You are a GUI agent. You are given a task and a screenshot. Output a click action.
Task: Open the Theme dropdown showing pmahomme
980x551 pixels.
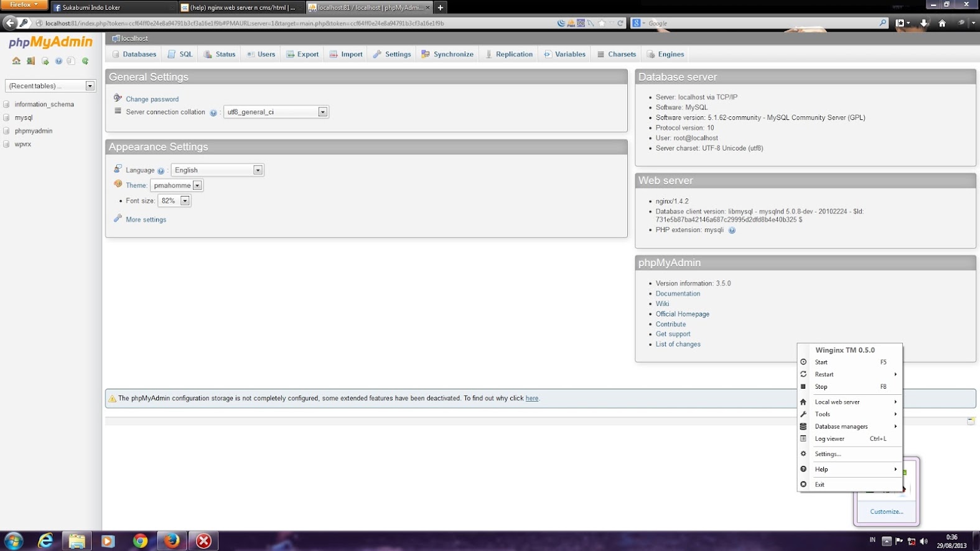coord(177,185)
